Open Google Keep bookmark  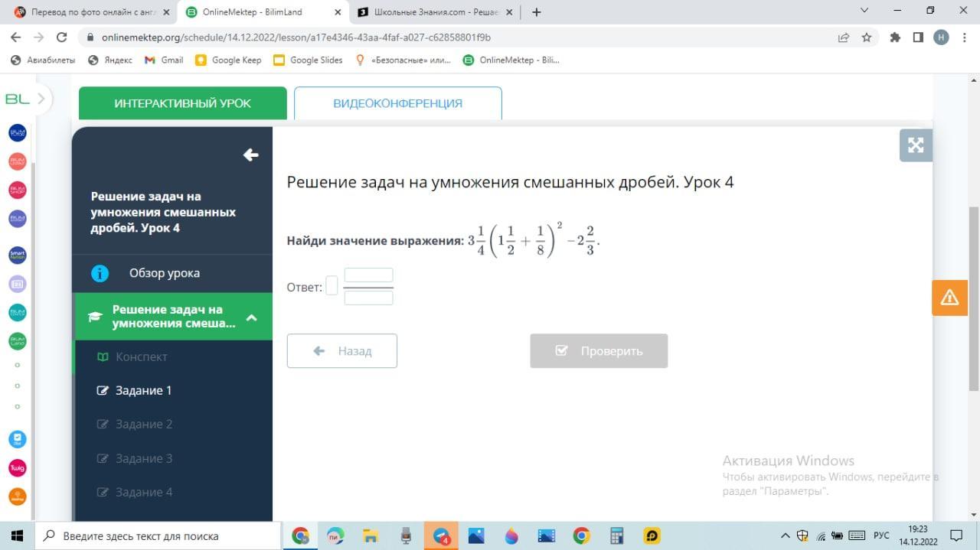pos(228,60)
